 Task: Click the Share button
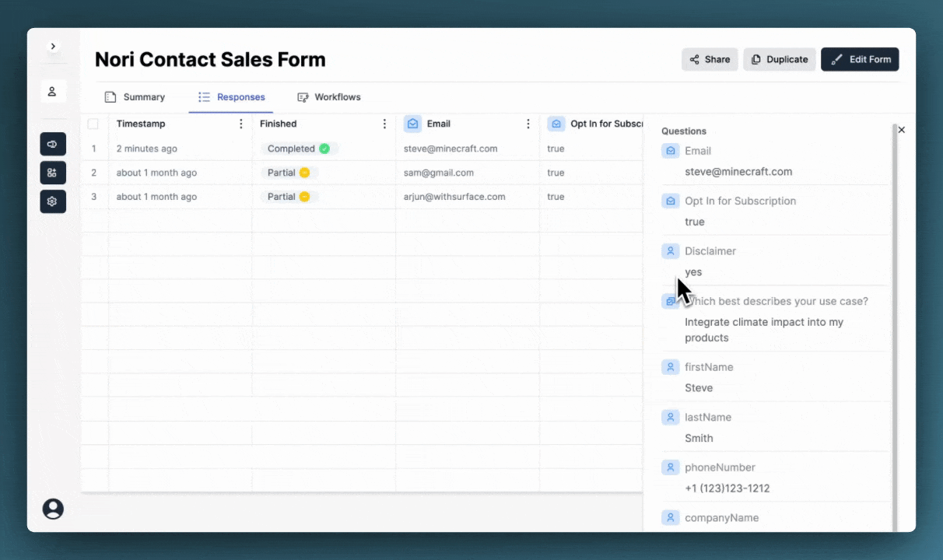pyautogui.click(x=710, y=59)
